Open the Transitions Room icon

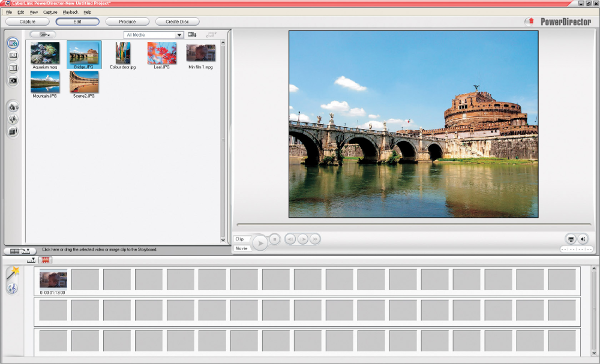pos(13,68)
